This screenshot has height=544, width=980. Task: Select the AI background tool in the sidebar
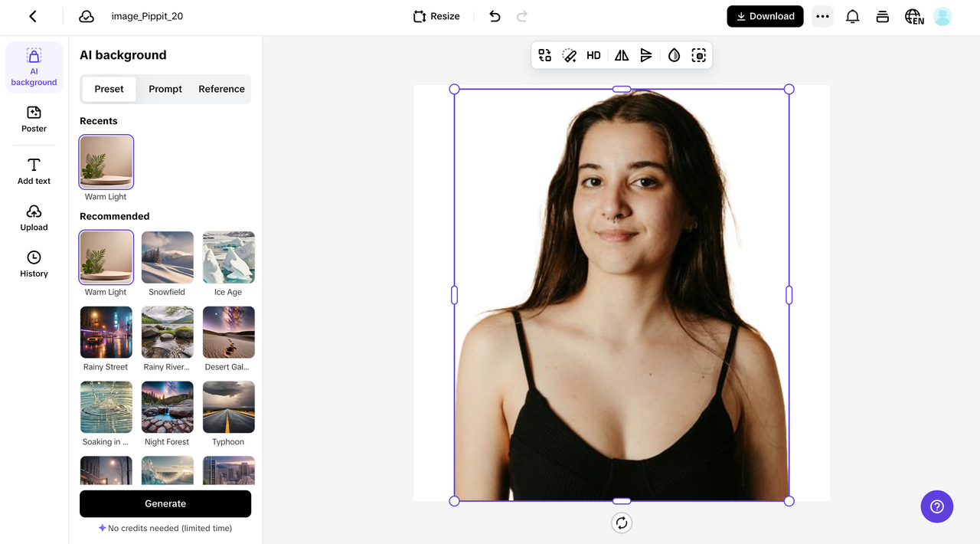coord(34,67)
